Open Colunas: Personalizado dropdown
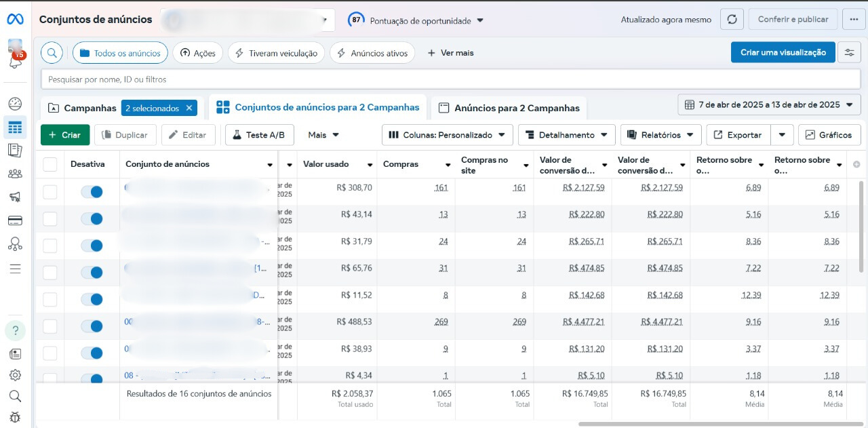The height and width of the screenshot is (428, 868). point(447,135)
